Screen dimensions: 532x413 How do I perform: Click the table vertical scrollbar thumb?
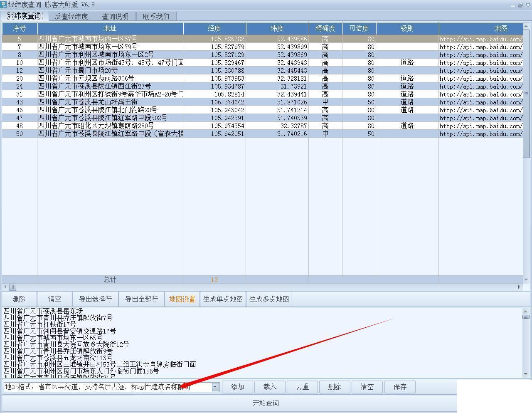526,94
